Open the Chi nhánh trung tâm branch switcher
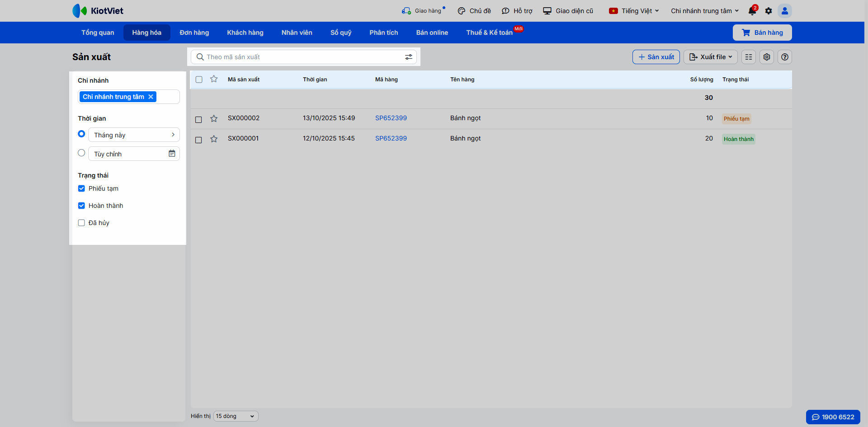868x427 pixels. [705, 11]
